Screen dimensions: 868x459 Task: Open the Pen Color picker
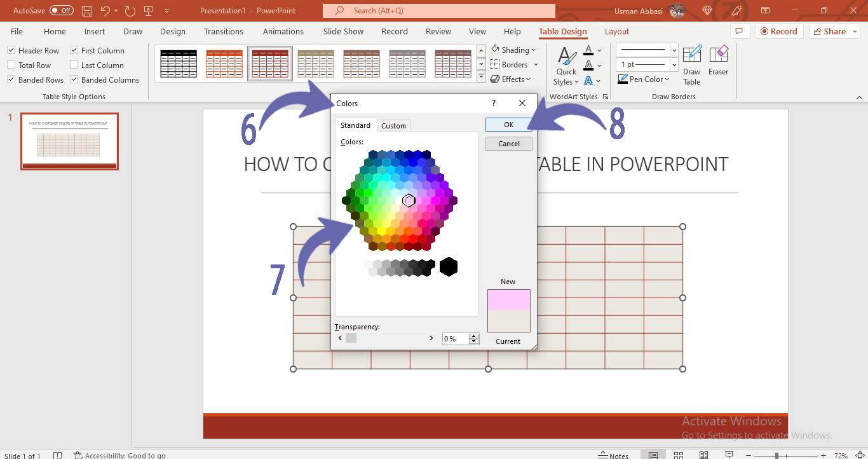click(x=644, y=79)
